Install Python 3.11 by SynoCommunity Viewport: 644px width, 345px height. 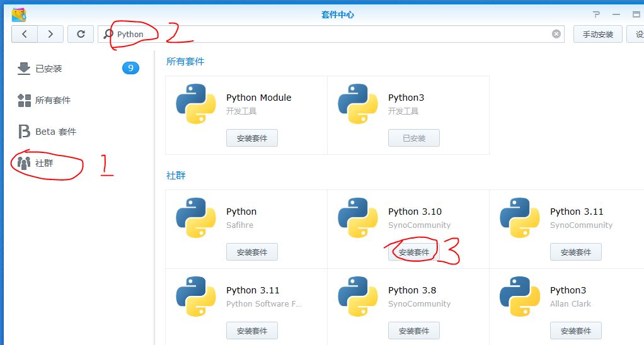coord(575,252)
